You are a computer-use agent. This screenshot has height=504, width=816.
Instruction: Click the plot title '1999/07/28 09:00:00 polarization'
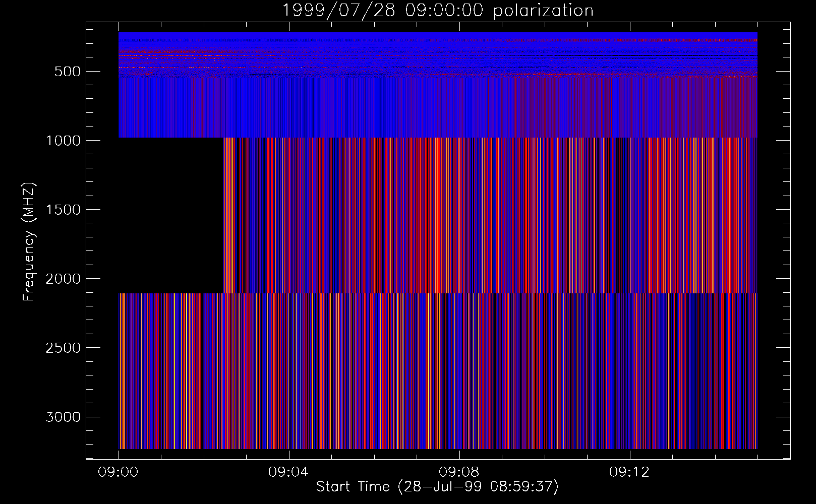pyautogui.click(x=438, y=11)
